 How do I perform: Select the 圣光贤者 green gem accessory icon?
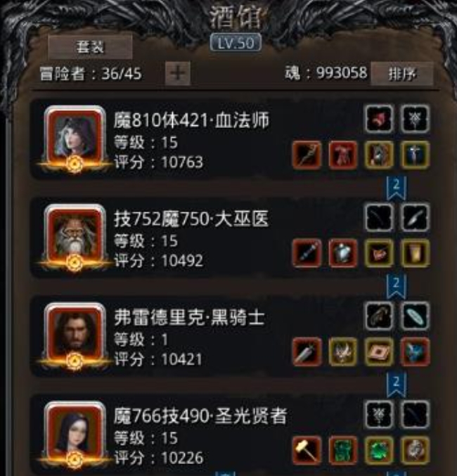tap(379, 450)
